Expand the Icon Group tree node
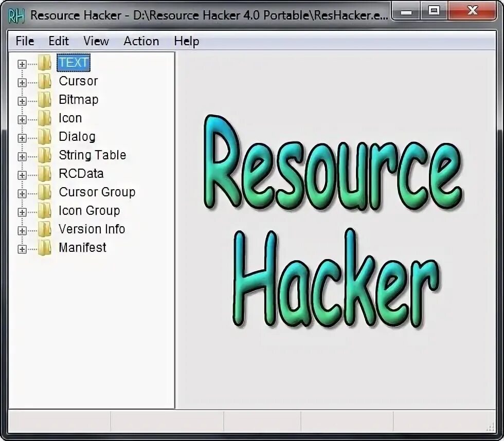Image resolution: width=504 pixels, height=441 pixels. pyautogui.click(x=22, y=212)
